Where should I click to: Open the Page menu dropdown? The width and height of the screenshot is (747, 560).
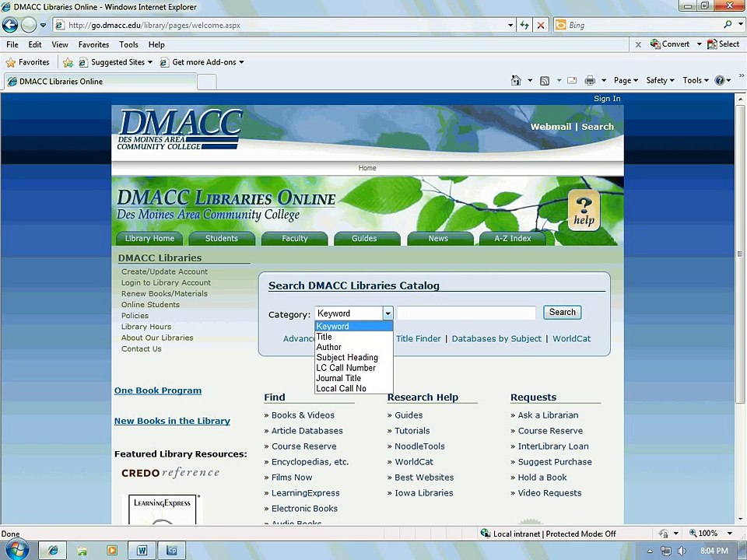click(x=626, y=80)
